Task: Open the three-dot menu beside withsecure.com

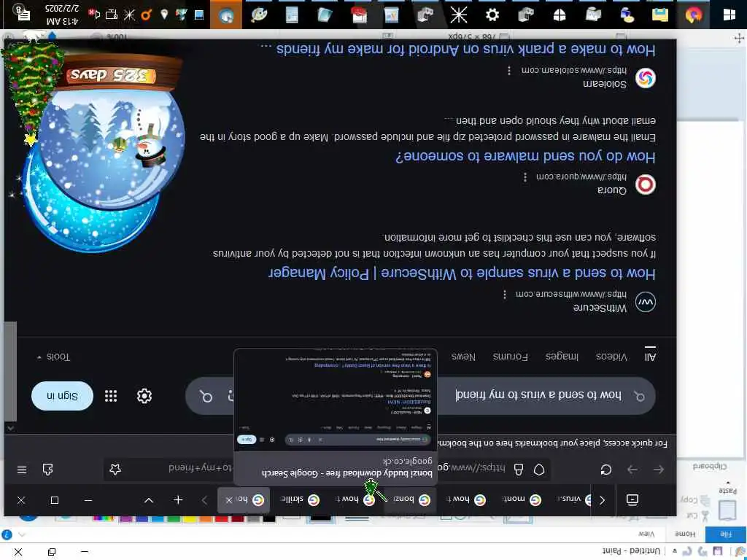Action: tap(505, 295)
